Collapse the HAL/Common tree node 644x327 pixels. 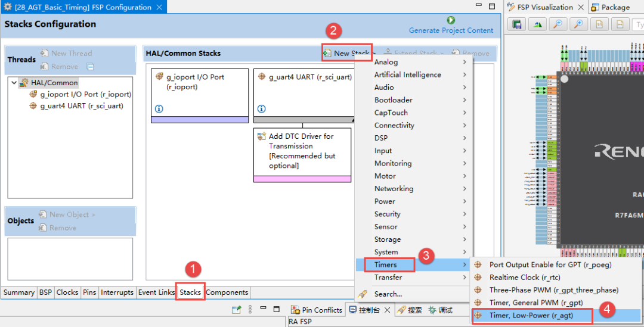click(14, 83)
